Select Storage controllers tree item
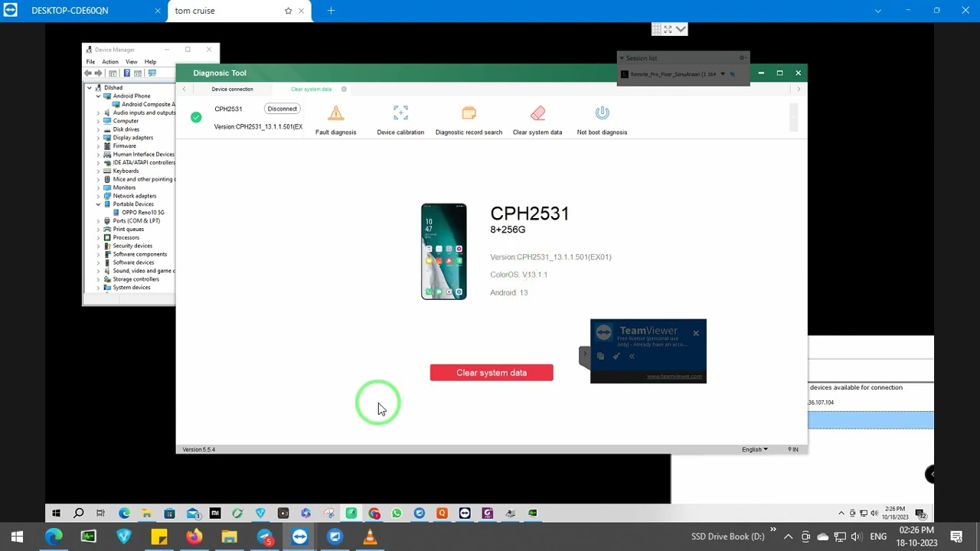 (x=136, y=279)
